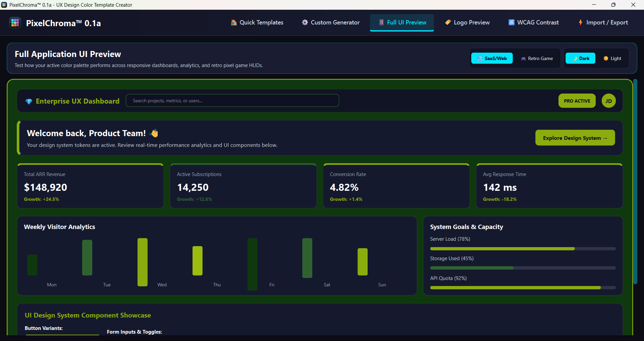Switch preview to Retro Game mode
The height and width of the screenshot is (341, 644).
tap(537, 58)
